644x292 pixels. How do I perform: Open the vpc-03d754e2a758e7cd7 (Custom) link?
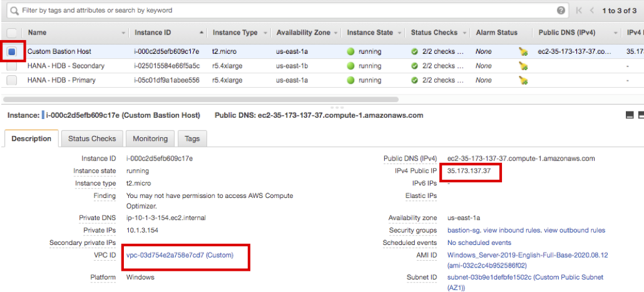click(x=180, y=255)
